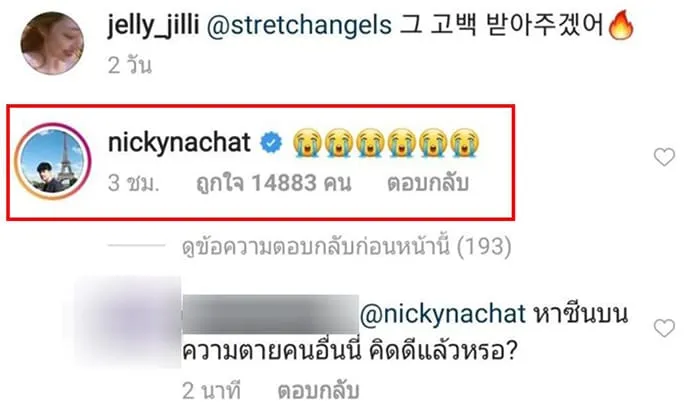The image size is (700, 419).
Task: Open jelly_jilli's profile avatar
Action: pyautogui.click(x=52, y=43)
